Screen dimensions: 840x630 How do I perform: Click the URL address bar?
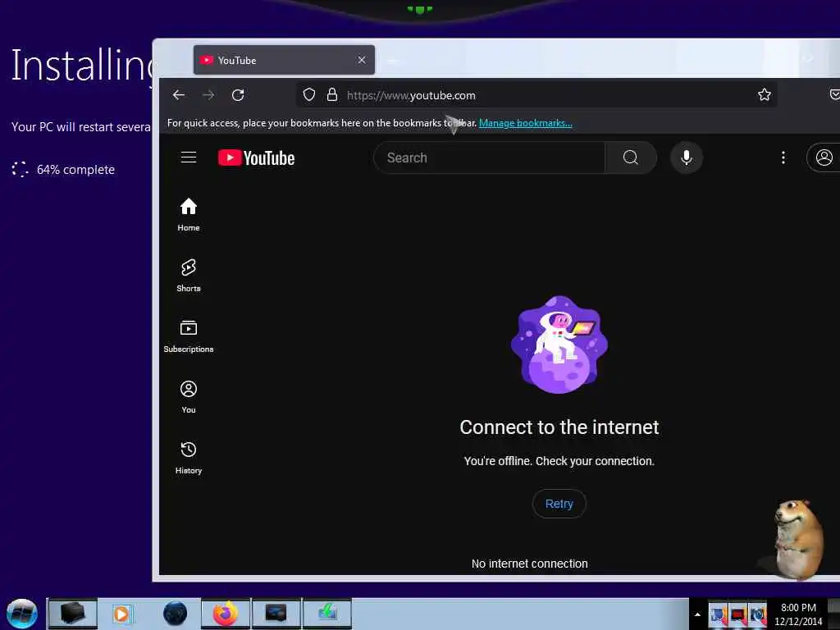(x=536, y=95)
